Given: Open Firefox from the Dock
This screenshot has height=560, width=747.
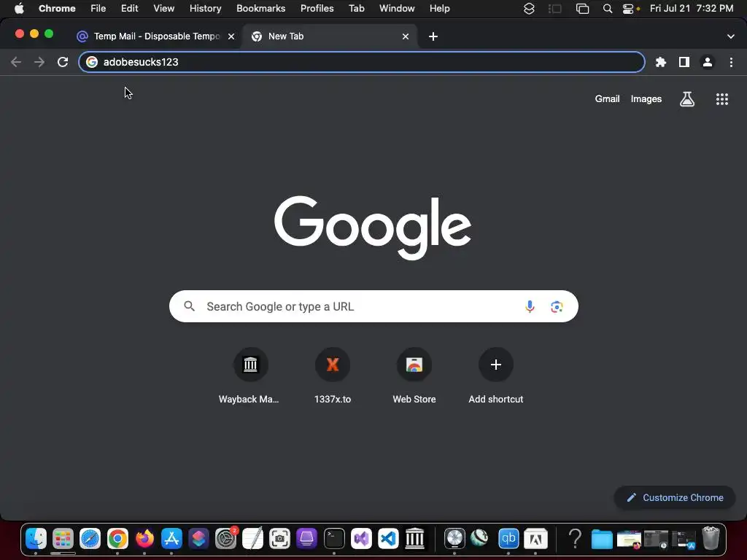Looking at the screenshot, I should (144, 539).
